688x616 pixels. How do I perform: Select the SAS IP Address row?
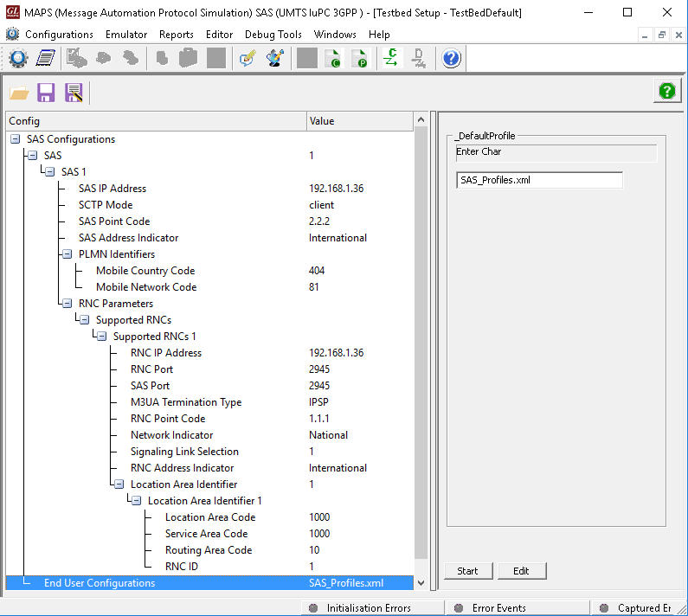[x=209, y=189]
